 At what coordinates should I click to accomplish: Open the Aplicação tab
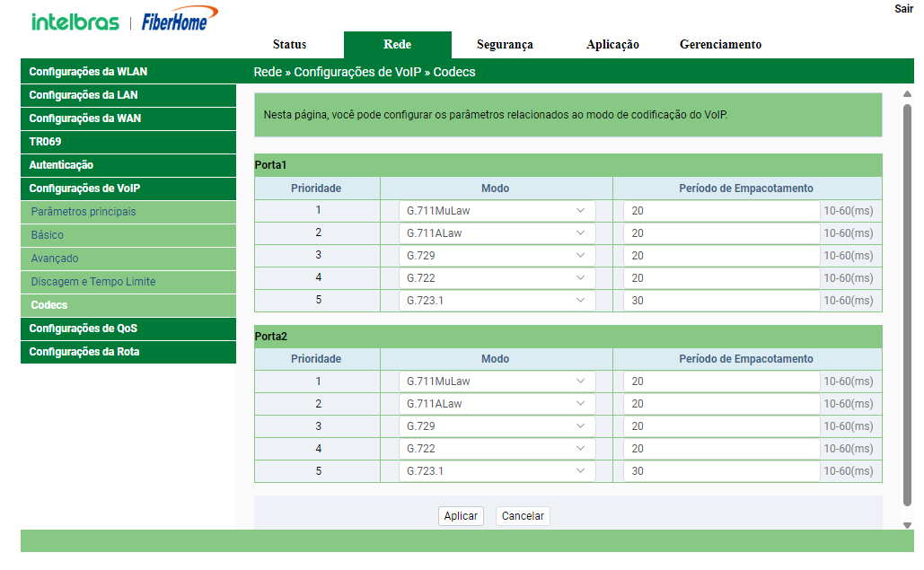[x=612, y=45]
